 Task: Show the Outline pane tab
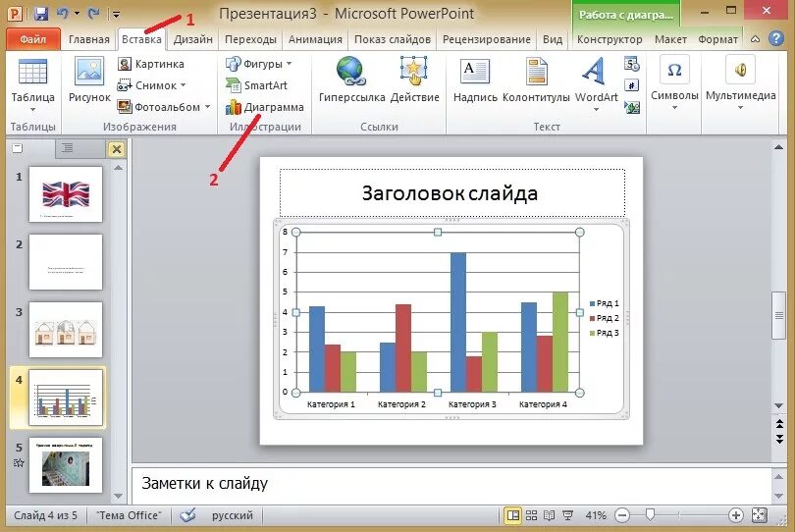pyautogui.click(x=68, y=148)
